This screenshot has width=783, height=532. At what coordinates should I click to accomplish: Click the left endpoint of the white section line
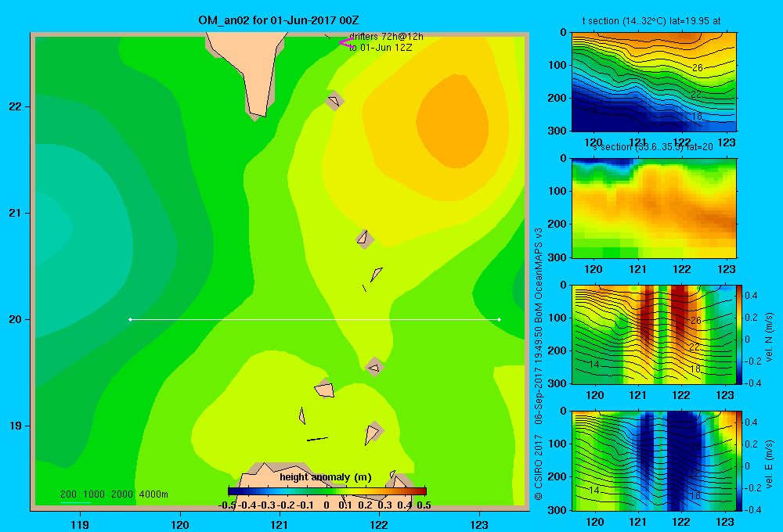pos(130,319)
